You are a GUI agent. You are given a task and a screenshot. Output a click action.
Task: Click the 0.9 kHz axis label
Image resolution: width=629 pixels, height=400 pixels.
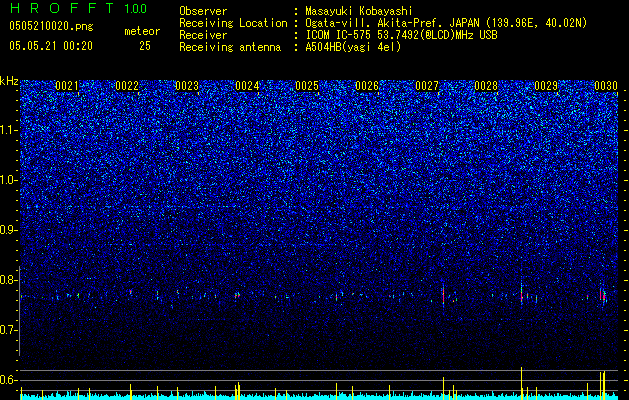[8, 230]
